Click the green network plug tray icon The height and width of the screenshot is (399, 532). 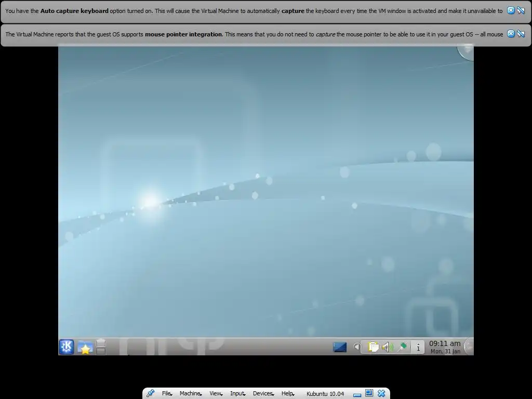tap(403, 347)
